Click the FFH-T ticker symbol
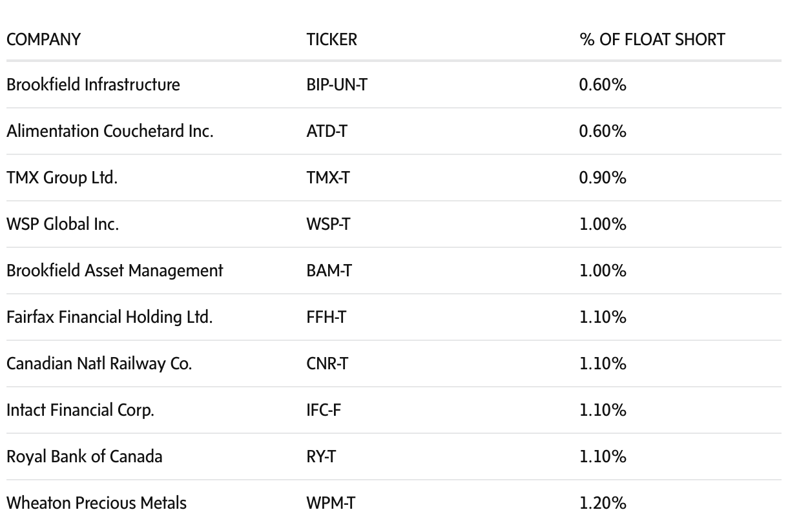 pyautogui.click(x=326, y=317)
